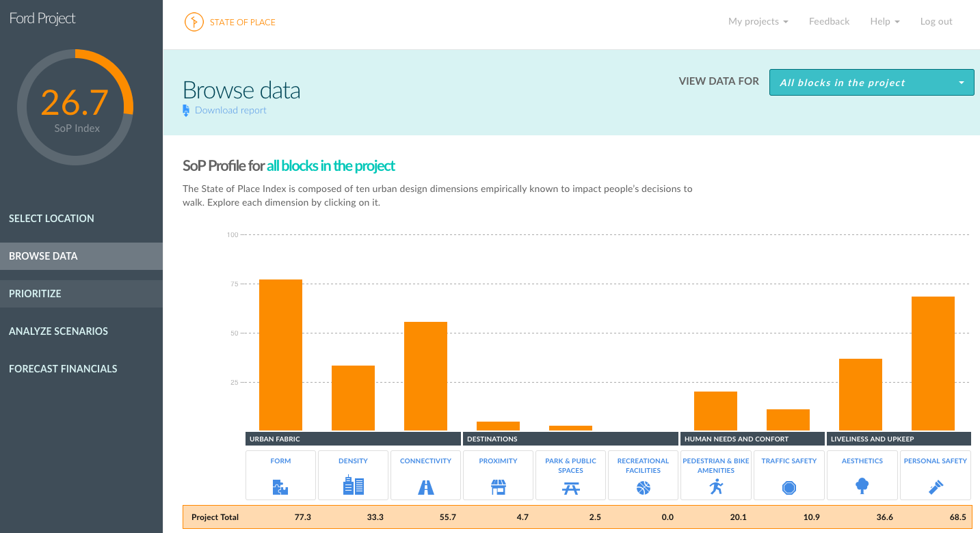
Task: Select the Recreational Facilities basketball icon
Action: (644, 488)
